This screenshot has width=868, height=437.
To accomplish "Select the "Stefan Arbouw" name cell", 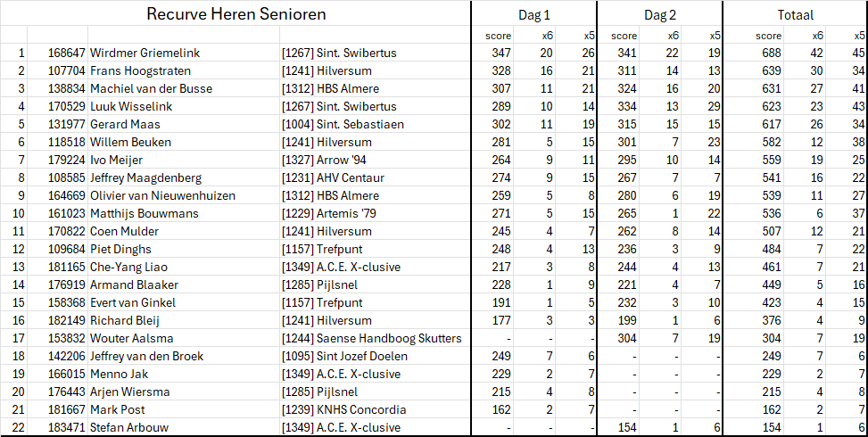I will [131, 428].
